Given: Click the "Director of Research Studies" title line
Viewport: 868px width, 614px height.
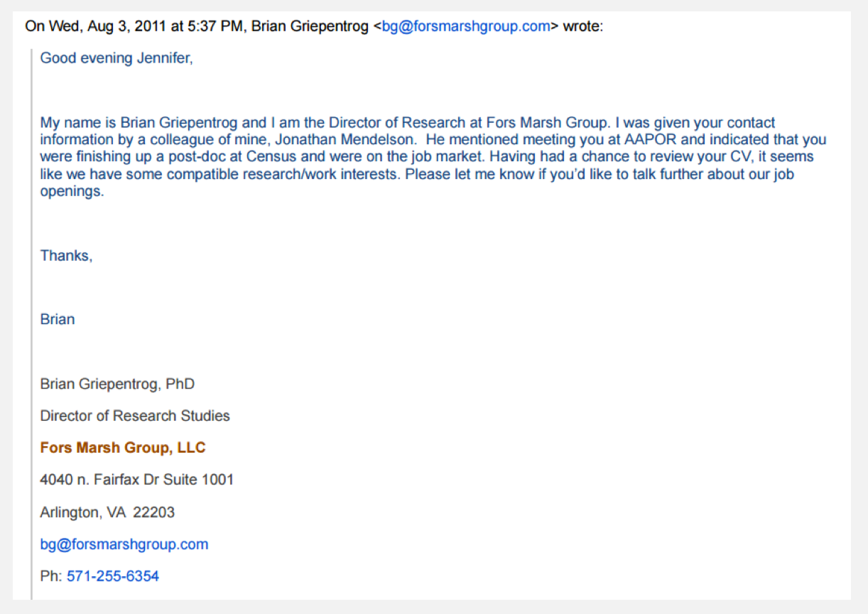Looking at the screenshot, I should (x=135, y=416).
